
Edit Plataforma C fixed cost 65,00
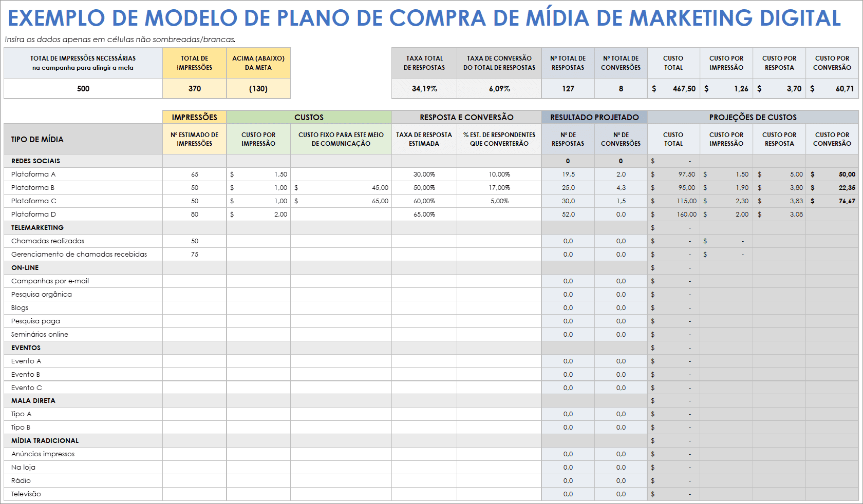click(x=341, y=201)
